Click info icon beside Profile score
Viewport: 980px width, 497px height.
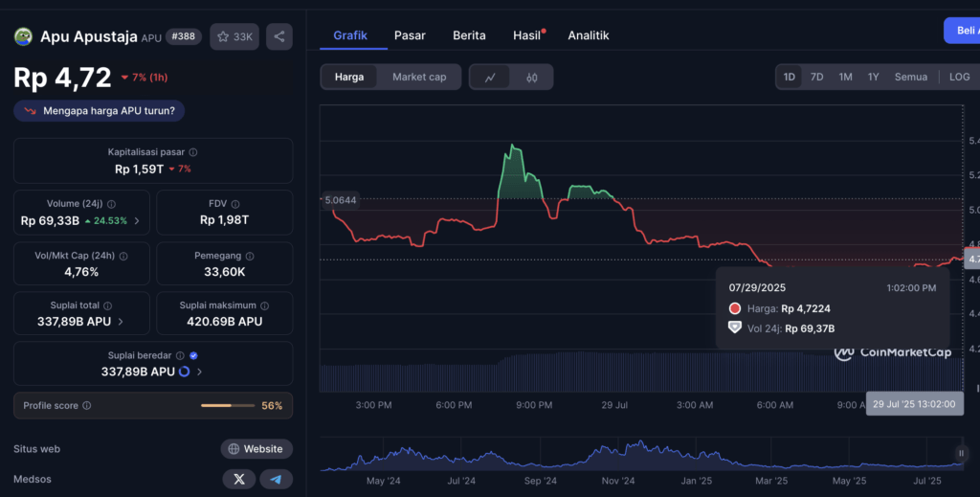(87, 405)
